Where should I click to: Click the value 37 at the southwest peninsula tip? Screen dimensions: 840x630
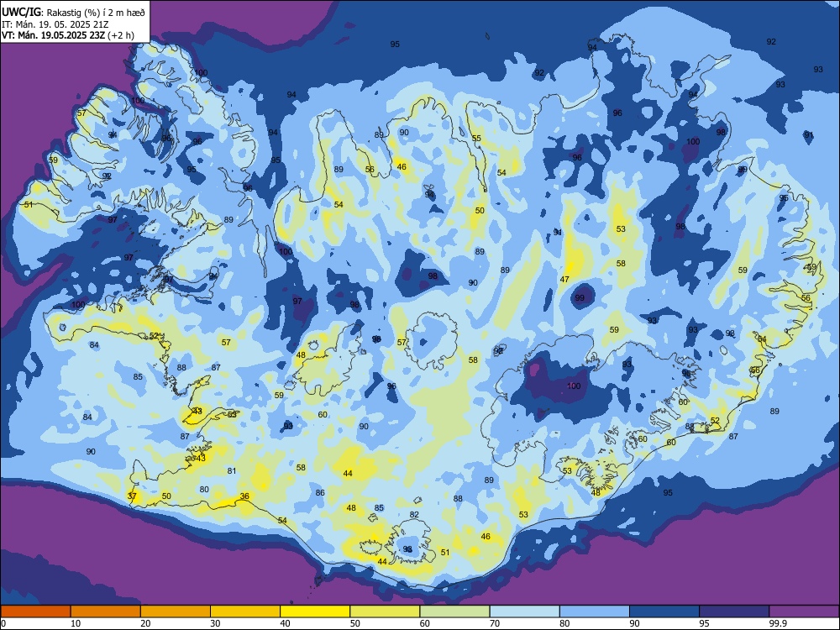[132, 496]
